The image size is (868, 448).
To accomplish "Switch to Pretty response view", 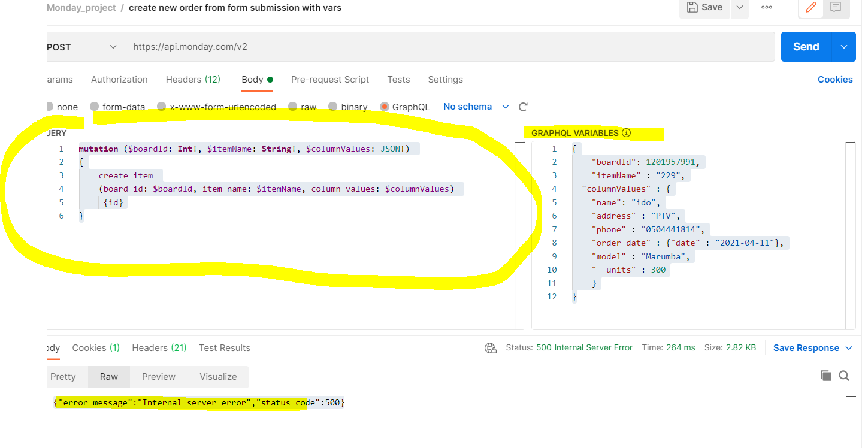I will coord(63,377).
